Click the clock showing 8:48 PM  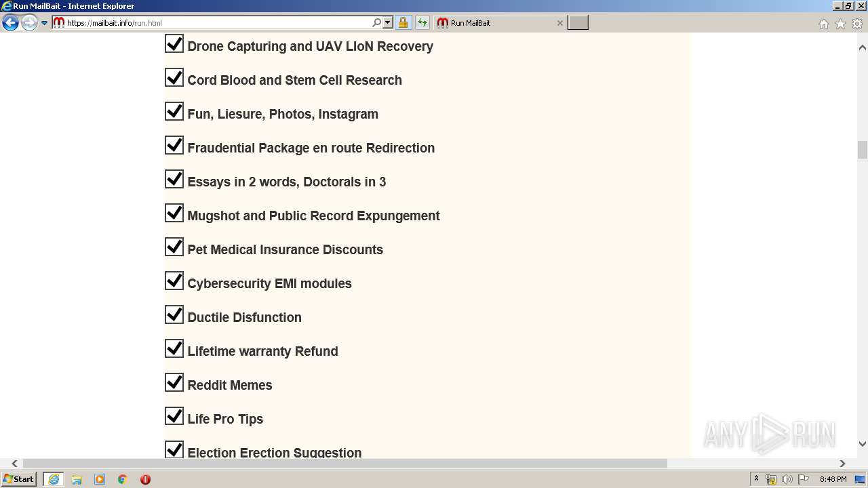pyautogui.click(x=833, y=479)
